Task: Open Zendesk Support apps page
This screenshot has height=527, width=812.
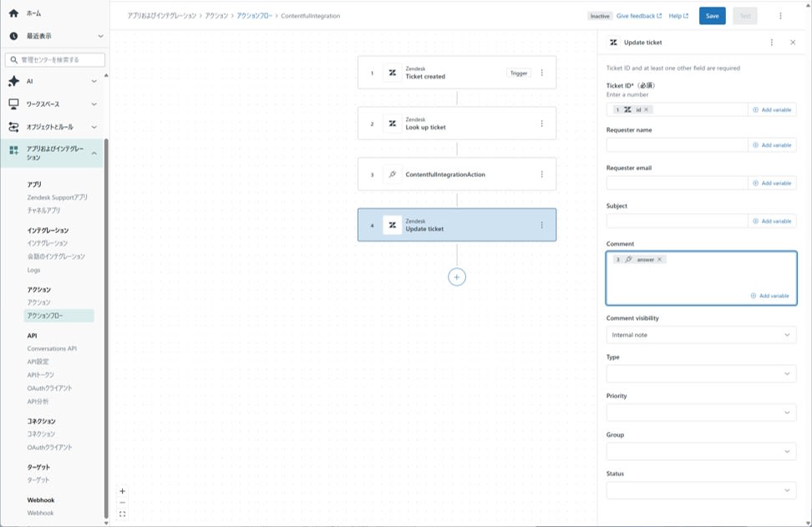Action: 58,197
